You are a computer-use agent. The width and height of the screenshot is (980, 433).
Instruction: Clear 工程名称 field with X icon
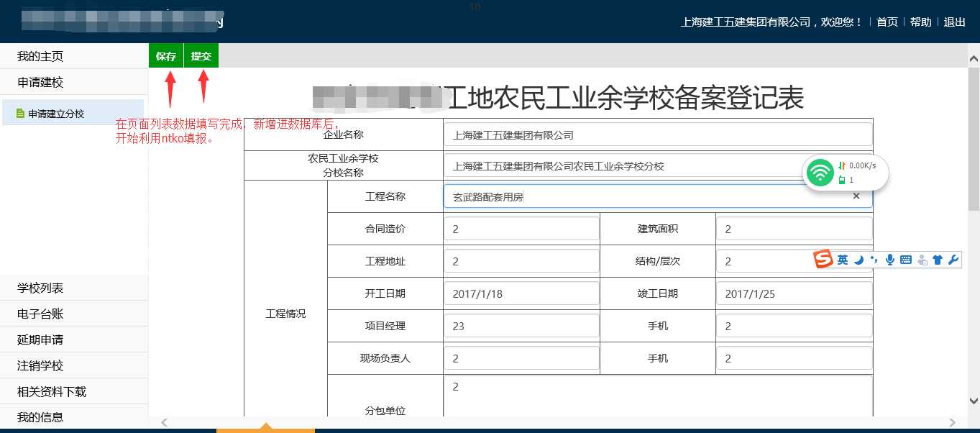pyautogui.click(x=856, y=196)
